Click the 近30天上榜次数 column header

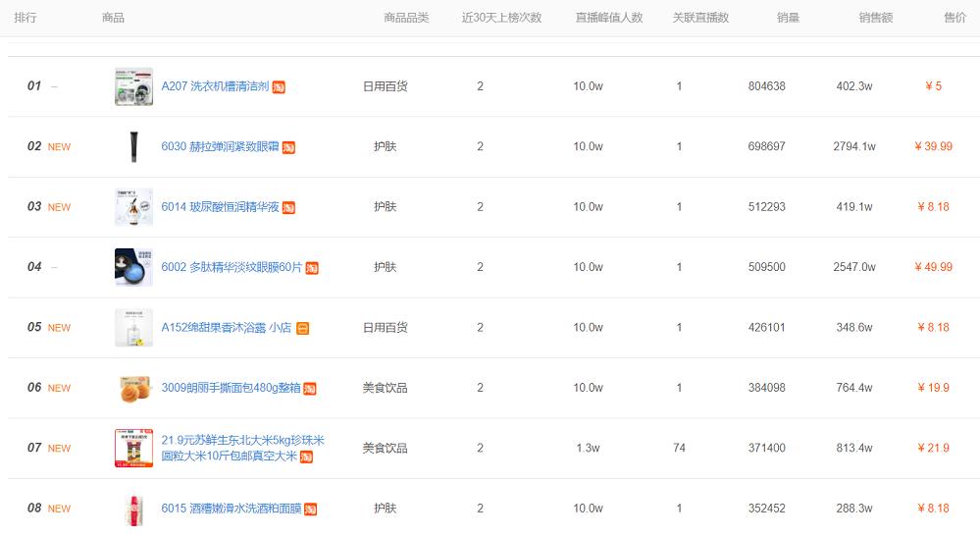[x=501, y=18]
